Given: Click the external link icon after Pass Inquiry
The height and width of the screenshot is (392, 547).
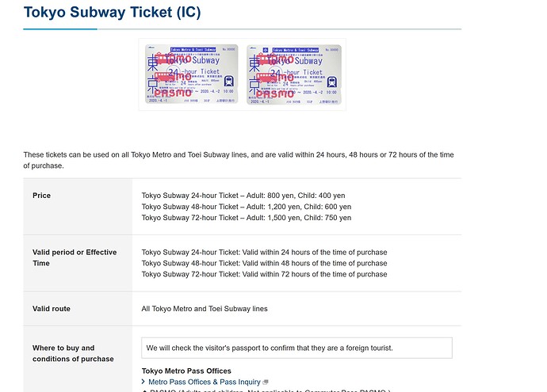Looking at the screenshot, I should pyautogui.click(x=266, y=382).
